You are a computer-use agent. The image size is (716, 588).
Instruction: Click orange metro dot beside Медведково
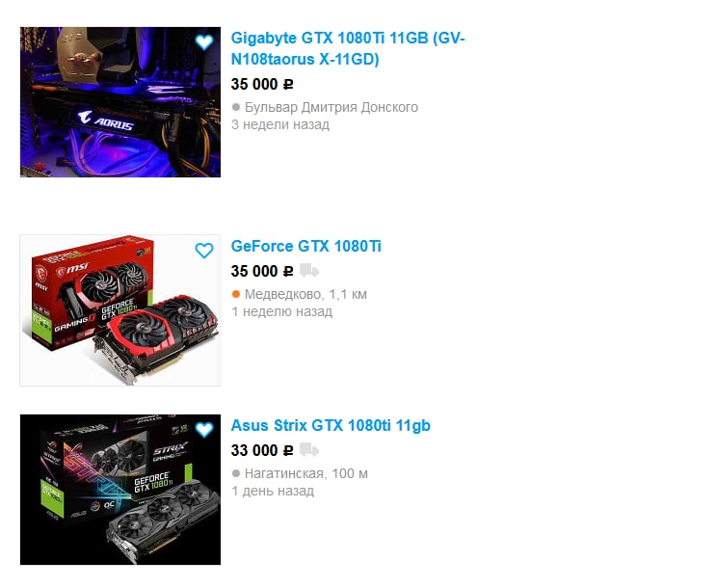(236, 294)
